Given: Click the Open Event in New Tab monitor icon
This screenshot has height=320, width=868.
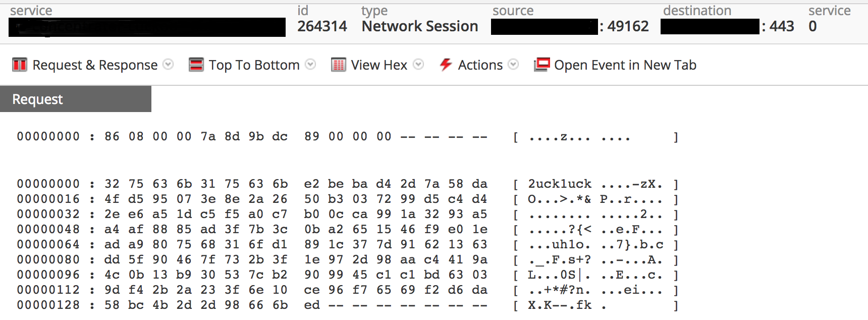Looking at the screenshot, I should click(540, 65).
